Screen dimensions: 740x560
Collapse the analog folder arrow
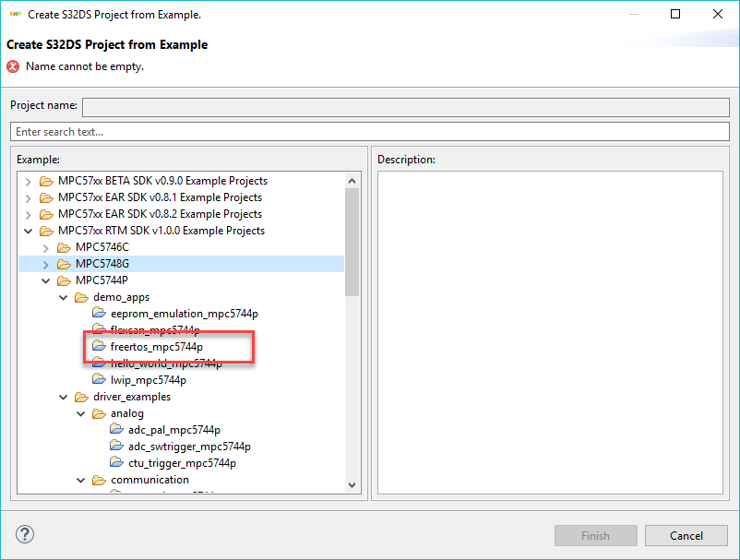click(80, 413)
